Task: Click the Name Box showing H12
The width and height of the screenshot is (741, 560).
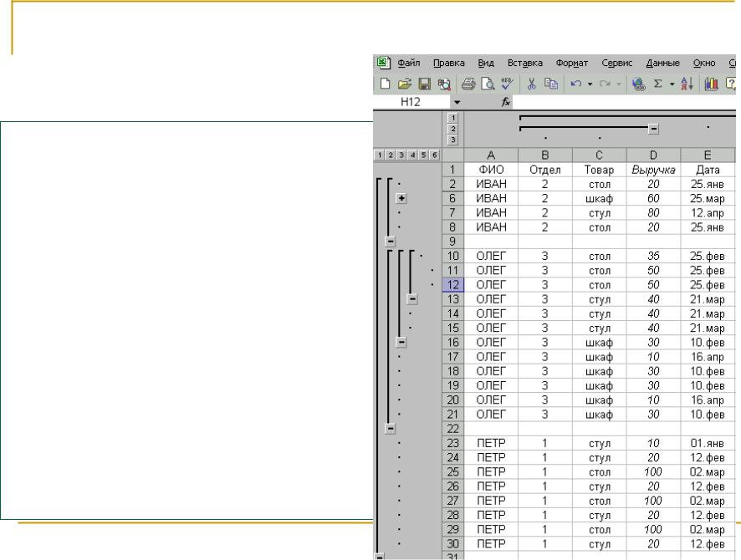Action: coord(411,102)
